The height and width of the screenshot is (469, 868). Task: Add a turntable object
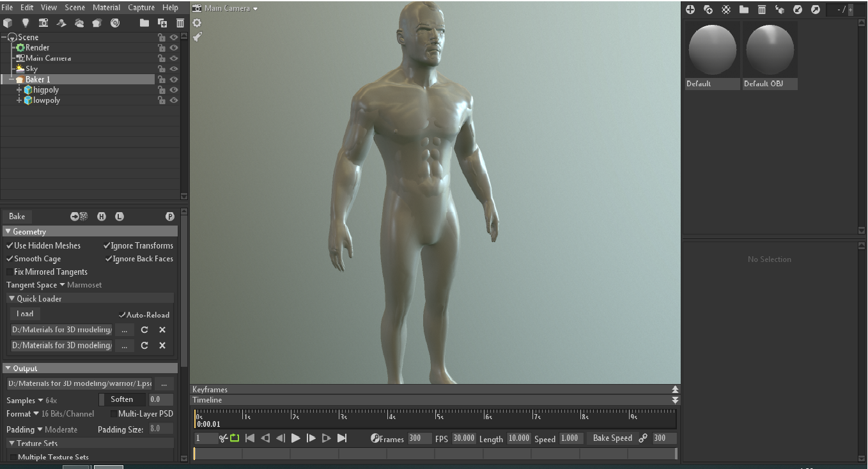pos(115,23)
